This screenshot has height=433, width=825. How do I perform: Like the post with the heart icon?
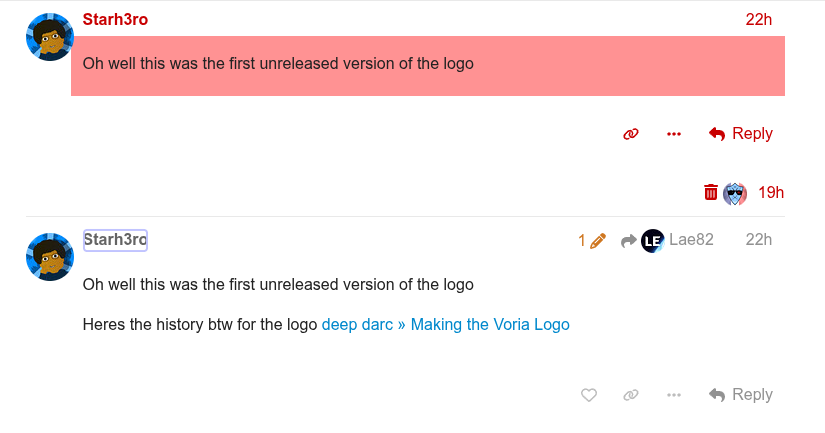click(589, 395)
